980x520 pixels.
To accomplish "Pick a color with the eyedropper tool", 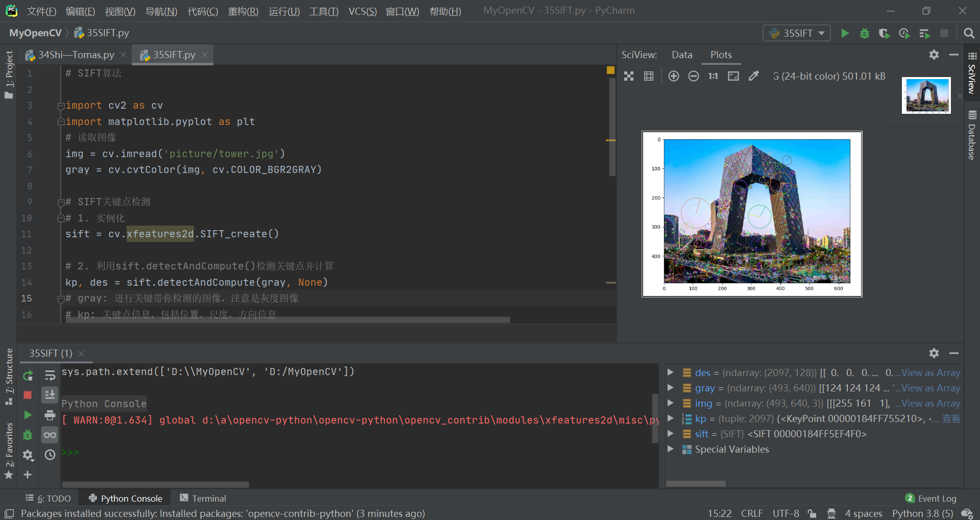I will click(754, 76).
